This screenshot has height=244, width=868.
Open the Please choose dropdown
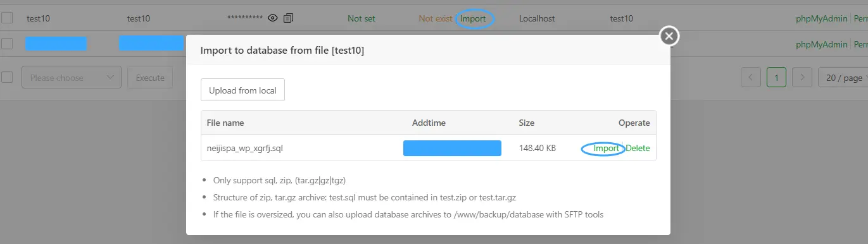click(72, 78)
